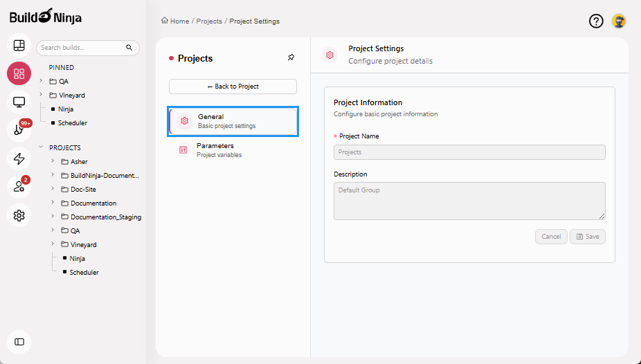
Task: Follow the Projects breadcrumb link
Action: pyautogui.click(x=209, y=21)
